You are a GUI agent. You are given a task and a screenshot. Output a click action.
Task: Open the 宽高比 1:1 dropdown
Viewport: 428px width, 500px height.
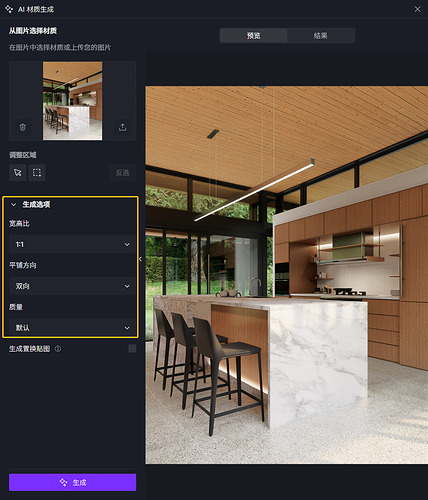(72, 244)
